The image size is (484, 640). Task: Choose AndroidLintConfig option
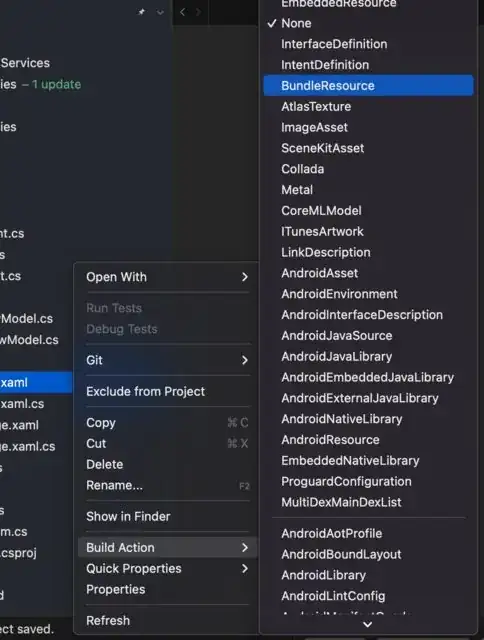pyautogui.click(x=368, y=596)
